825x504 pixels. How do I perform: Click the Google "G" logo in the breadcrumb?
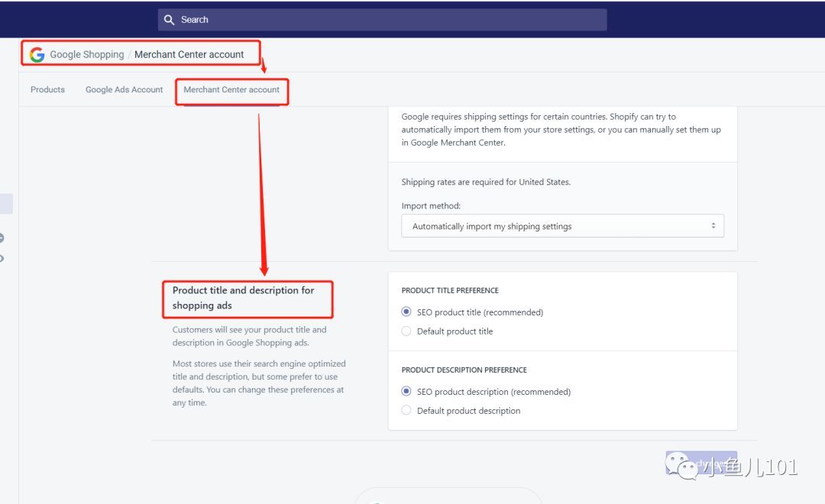pos(36,53)
